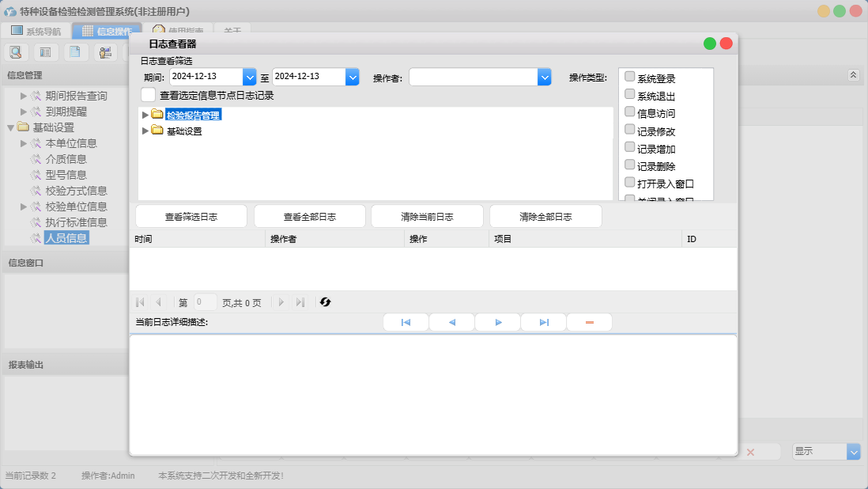Jump to first log record detail
This screenshot has width=868, height=489.
(406, 323)
